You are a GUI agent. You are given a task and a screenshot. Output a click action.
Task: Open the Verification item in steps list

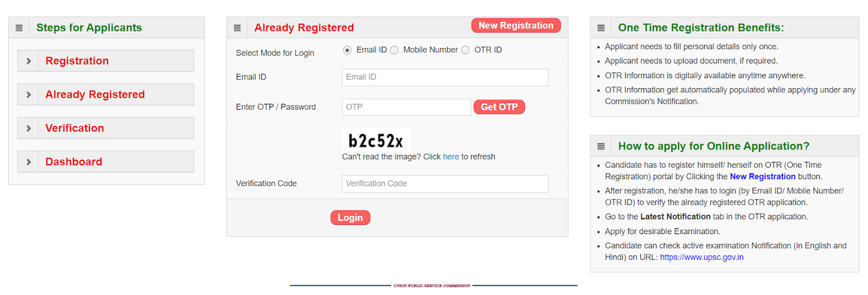[75, 128]
